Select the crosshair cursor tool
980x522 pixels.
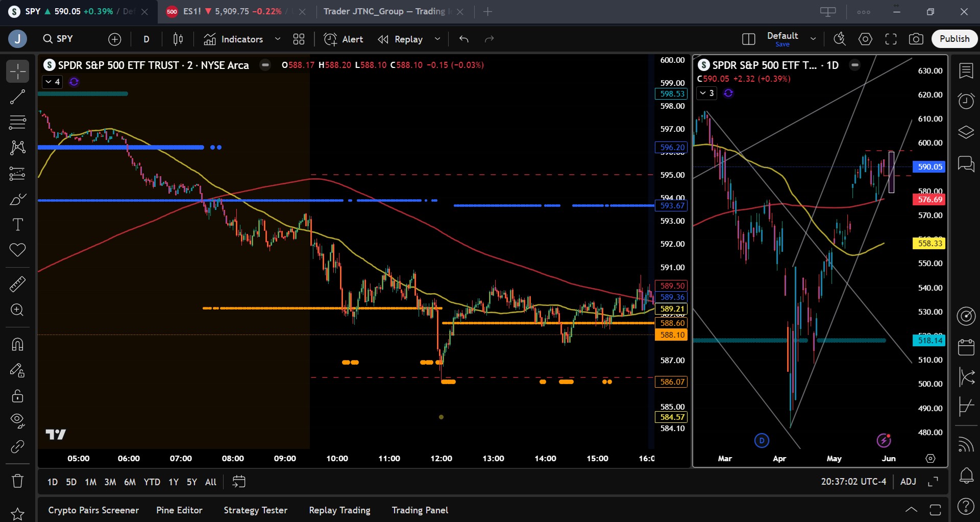[17, 72]
